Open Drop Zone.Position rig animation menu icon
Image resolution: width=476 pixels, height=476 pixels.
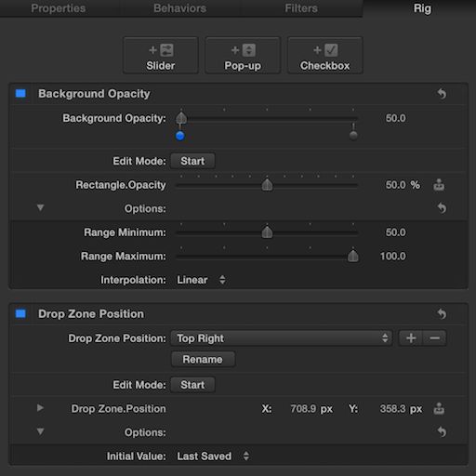439,409
